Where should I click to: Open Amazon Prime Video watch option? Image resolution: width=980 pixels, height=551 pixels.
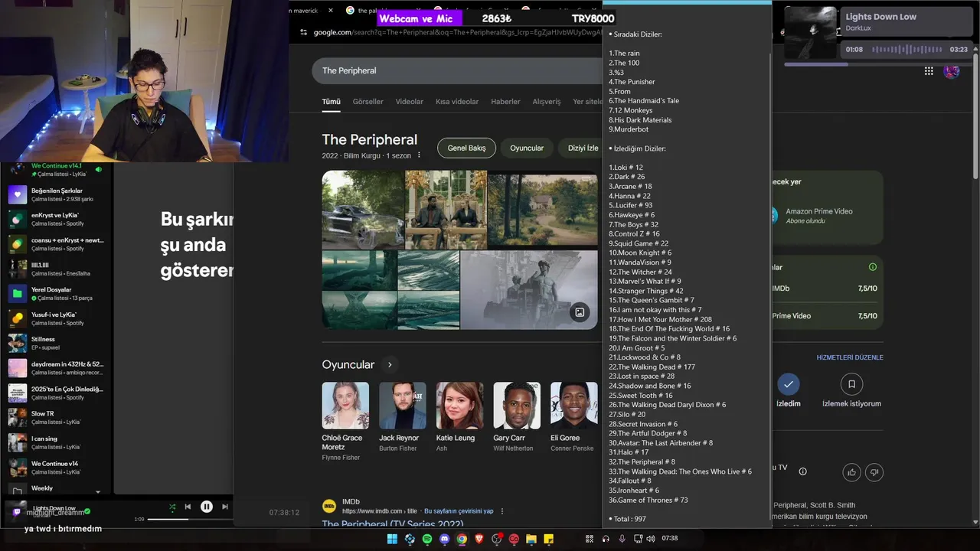[x=827, y=215]
